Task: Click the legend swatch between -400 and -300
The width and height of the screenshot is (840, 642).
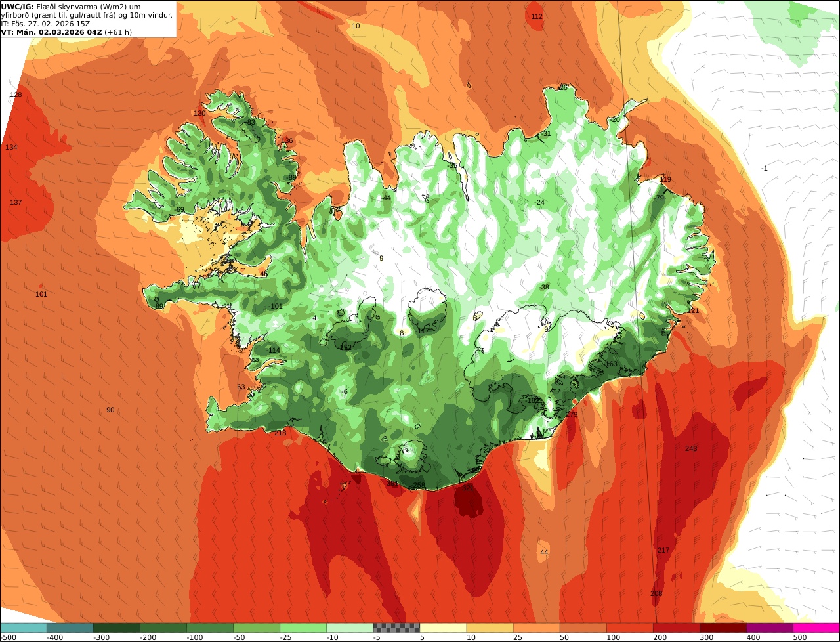Action: click(70, 628)
